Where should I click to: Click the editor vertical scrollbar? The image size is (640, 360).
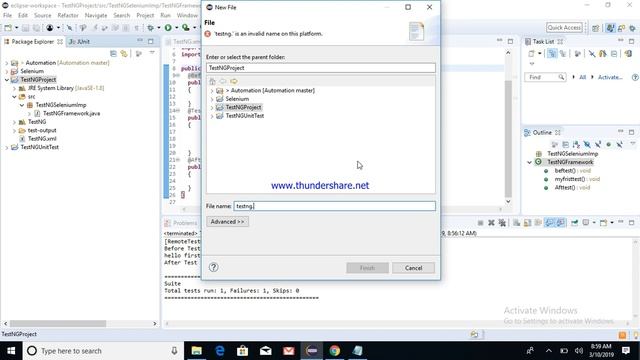[508, 139]
